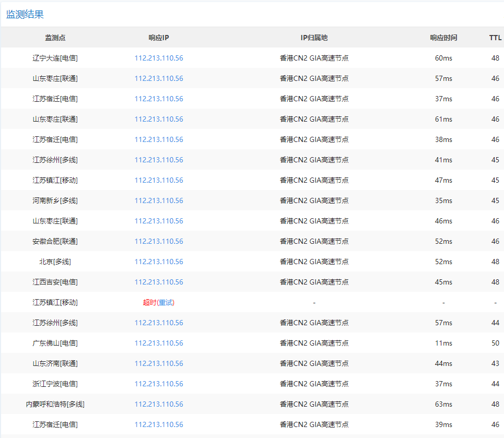Click the 重试 retry link in timeout row

pos(166,302)
